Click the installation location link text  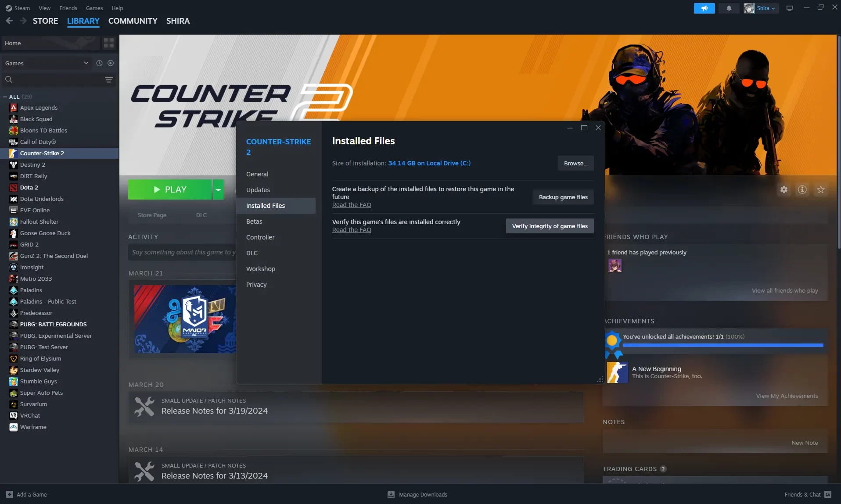(429, 163)
